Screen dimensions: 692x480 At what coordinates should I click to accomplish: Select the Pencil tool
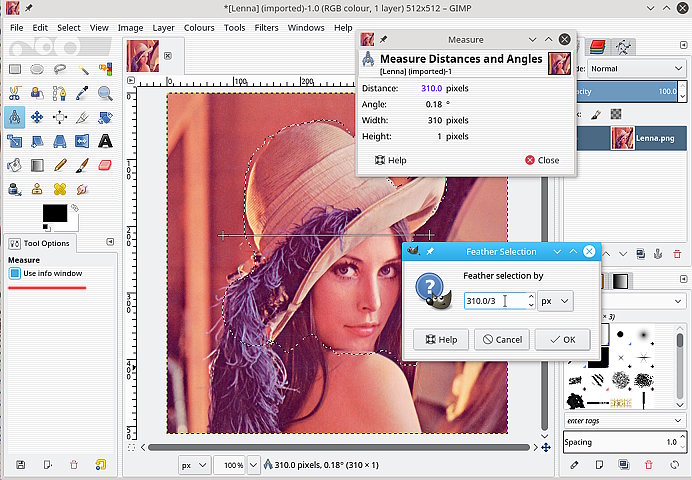[x=60, y=164]
